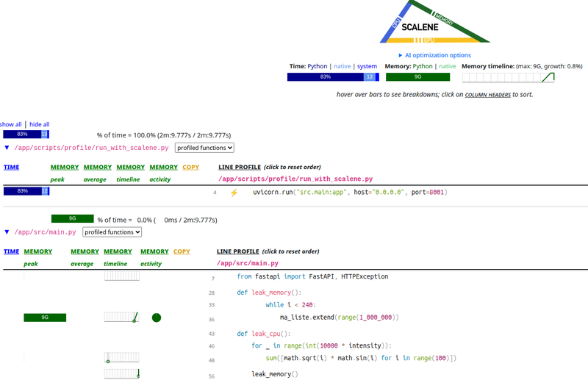Sort by MEMORY activity in main.py table
The height and width of the screenshot is (380, 588).
tap(154, 251)
